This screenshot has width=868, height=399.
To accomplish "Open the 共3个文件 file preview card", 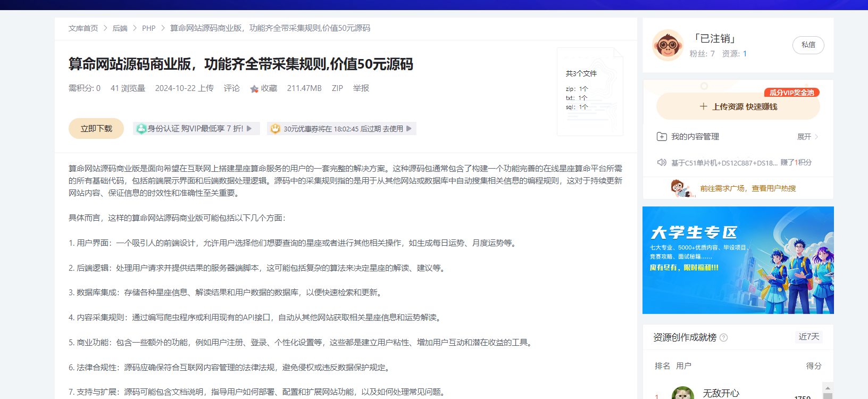I will (590, 92).
